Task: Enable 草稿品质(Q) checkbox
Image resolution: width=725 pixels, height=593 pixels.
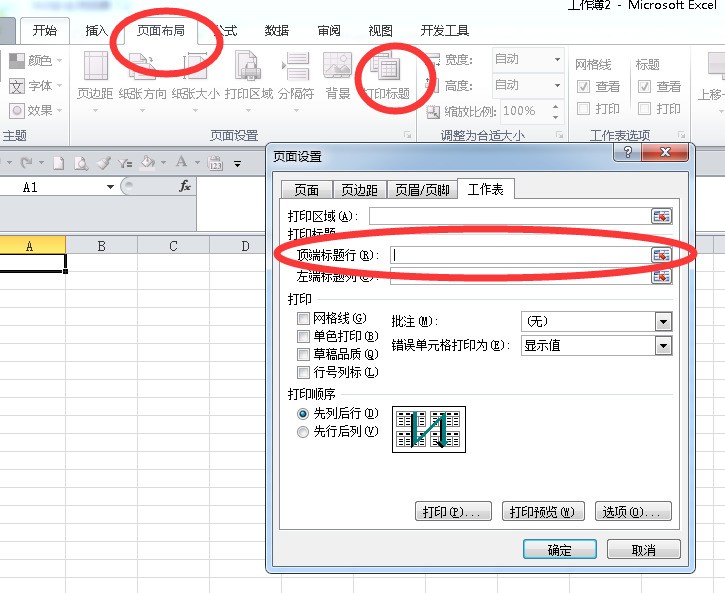Action: click(303, 355)
